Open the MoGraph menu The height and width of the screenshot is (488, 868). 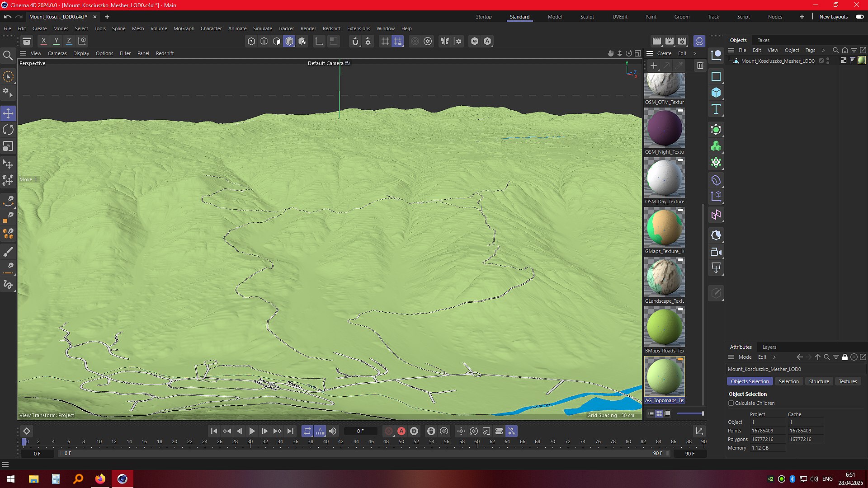click(x=184, y=28)
